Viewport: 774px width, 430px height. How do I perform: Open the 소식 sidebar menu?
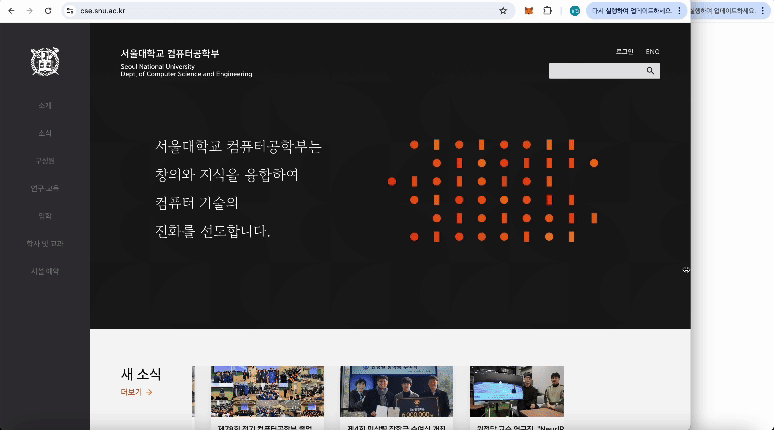45,133
